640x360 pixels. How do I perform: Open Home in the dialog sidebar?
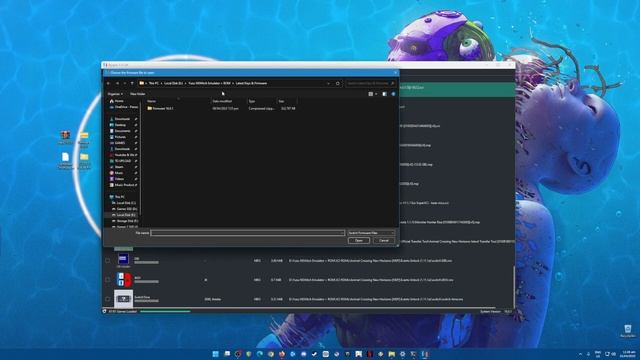click(x=119, y=101)
